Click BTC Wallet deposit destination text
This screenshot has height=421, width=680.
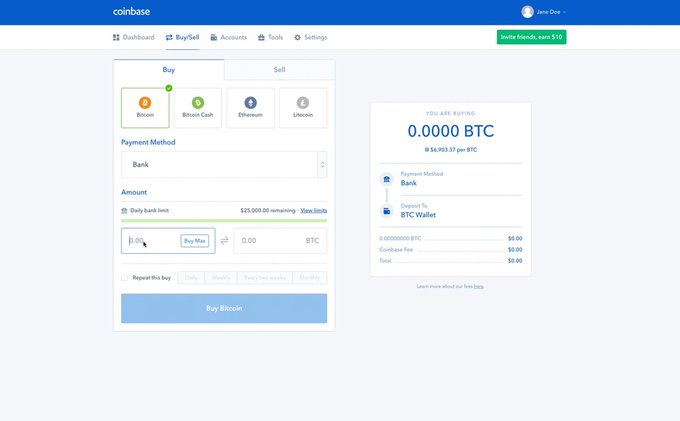[418, 215]
